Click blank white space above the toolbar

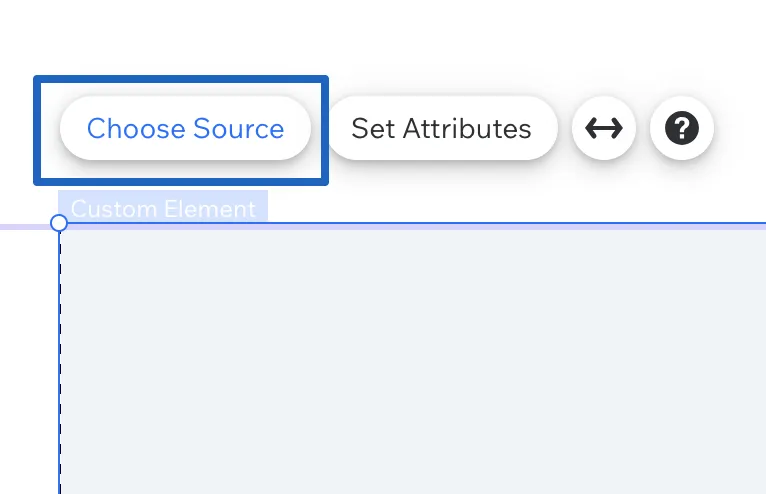coord(383,37)
